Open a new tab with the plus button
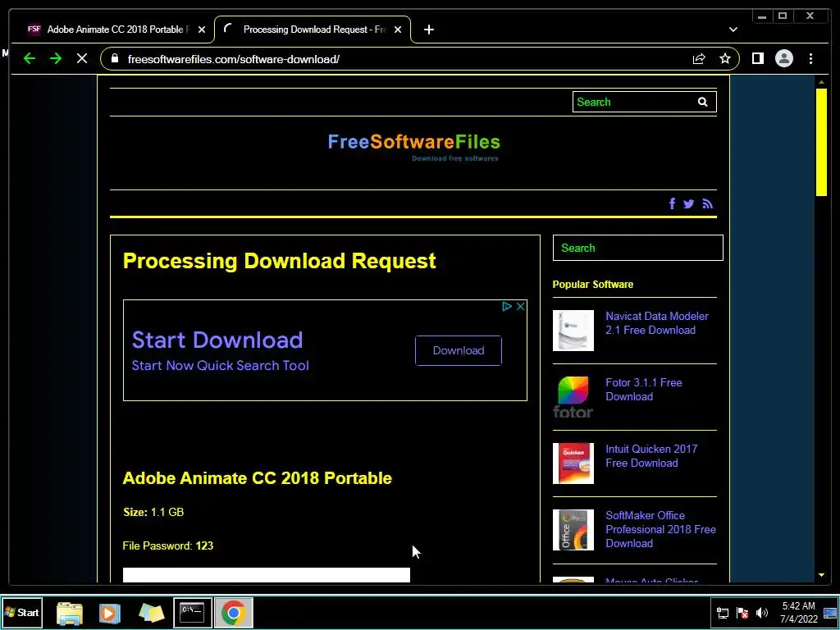 pyautogui.click(x=428, y=30)
